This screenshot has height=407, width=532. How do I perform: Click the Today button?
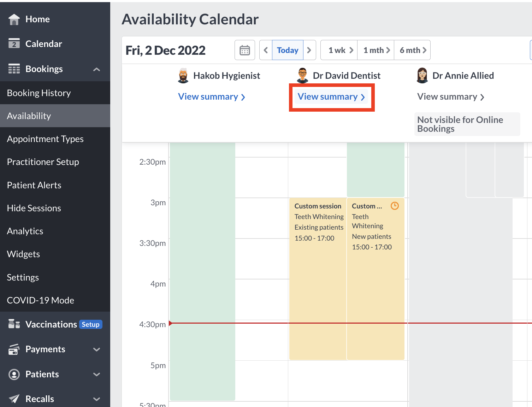tap(287, 50)
